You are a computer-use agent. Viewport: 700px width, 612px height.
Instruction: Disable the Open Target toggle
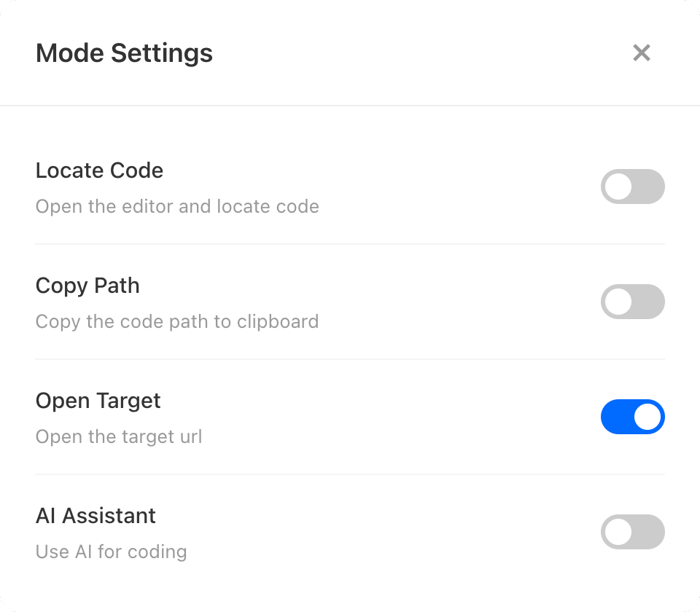(x=632, y=417)
